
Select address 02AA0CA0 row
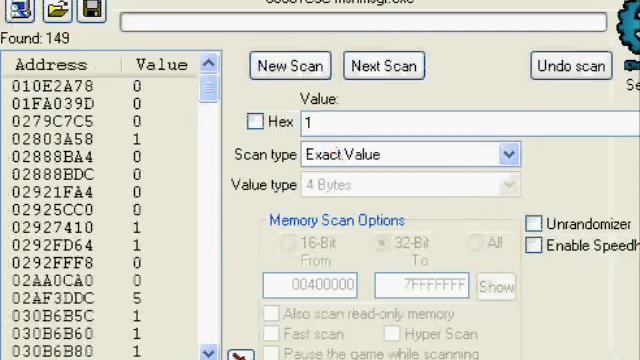click(100, 281)
